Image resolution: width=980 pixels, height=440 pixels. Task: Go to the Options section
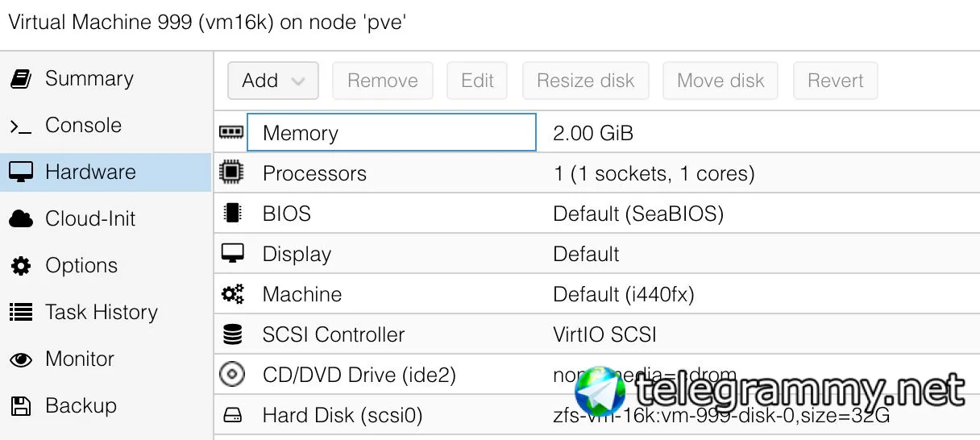tap(81, 266)
